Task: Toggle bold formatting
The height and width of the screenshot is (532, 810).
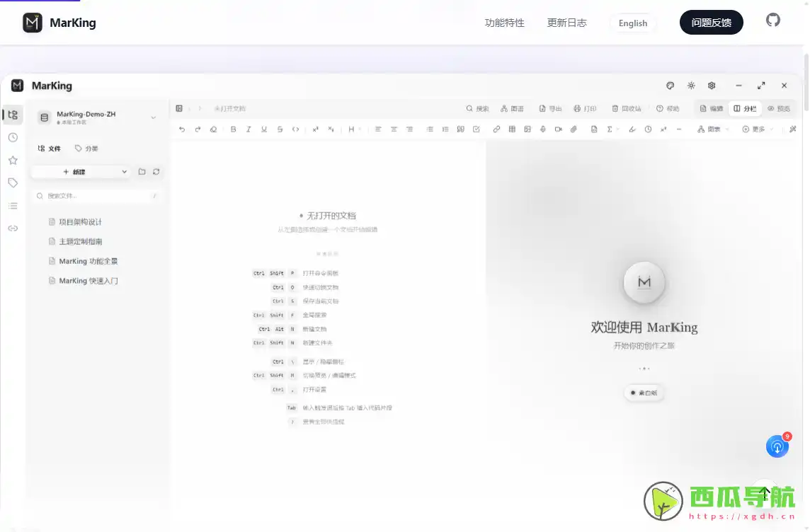Action: tap(234, 129)
